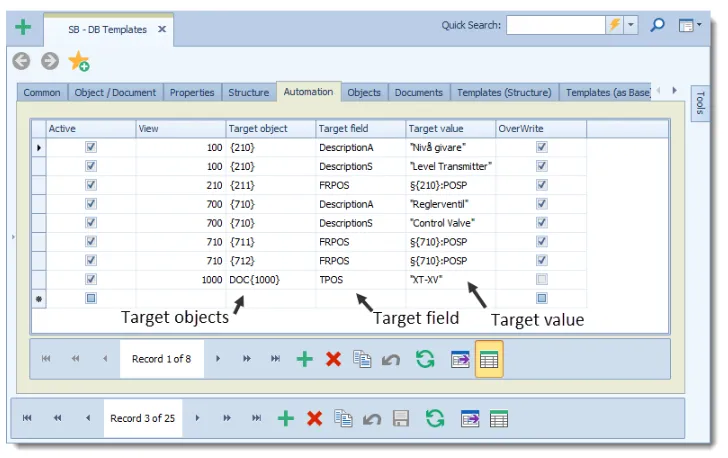Toggle Active checkbox for "Reglerventil" row

pos(91,204)
